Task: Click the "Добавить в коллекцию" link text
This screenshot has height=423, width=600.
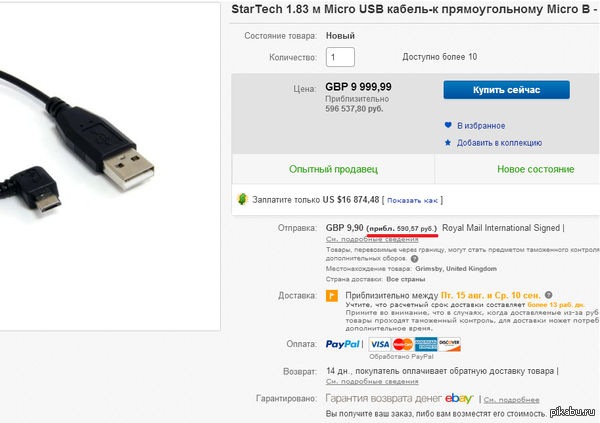Action: 502,143
